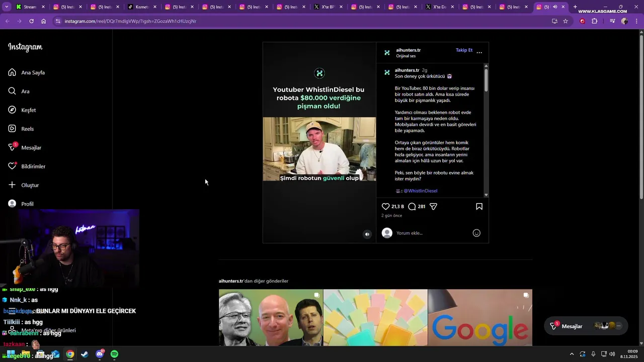Screen dimensions: 644x362
Task: Click the 2 gün önce timestamp
Action: tap(391, 216)
